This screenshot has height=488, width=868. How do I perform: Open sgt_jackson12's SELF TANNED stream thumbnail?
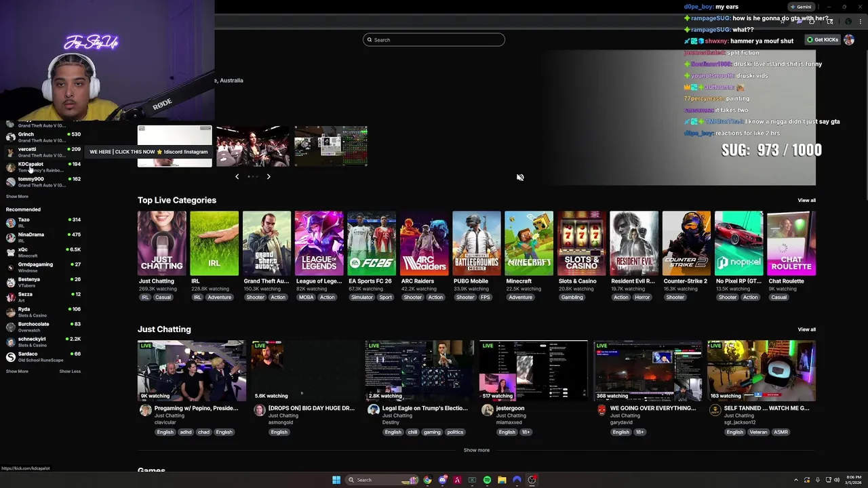(x=762, y=371)
